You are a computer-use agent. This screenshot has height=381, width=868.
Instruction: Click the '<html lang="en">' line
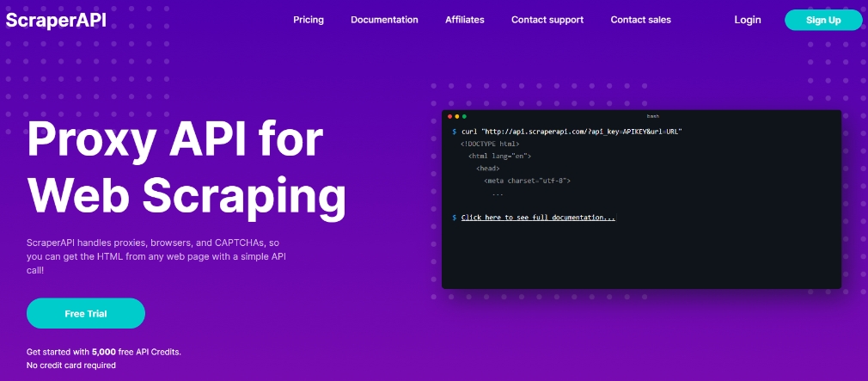tap(500, 157)
